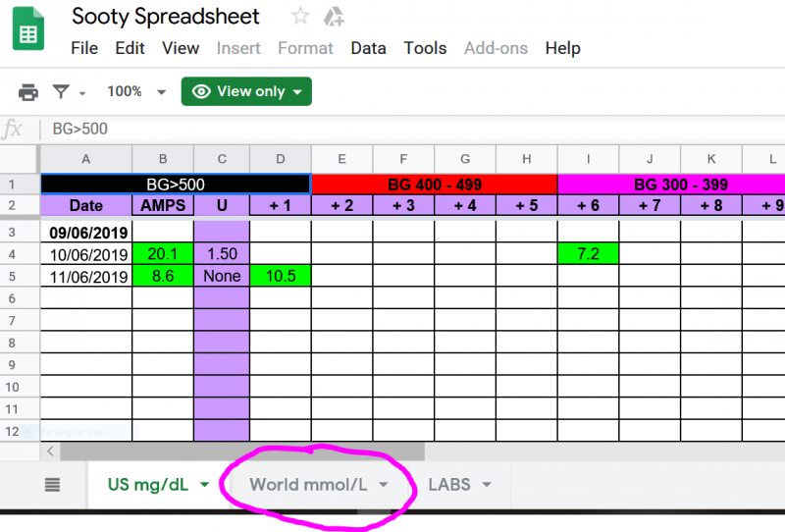
Task: Click the left scroll arrow of the scrollbar
Action: click(50, 451)
